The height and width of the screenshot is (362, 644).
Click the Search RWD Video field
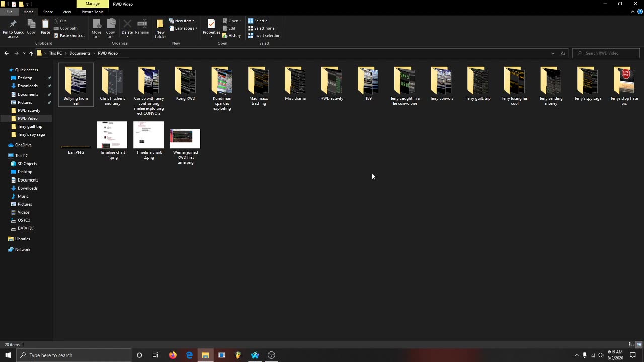tap(606, 53)
